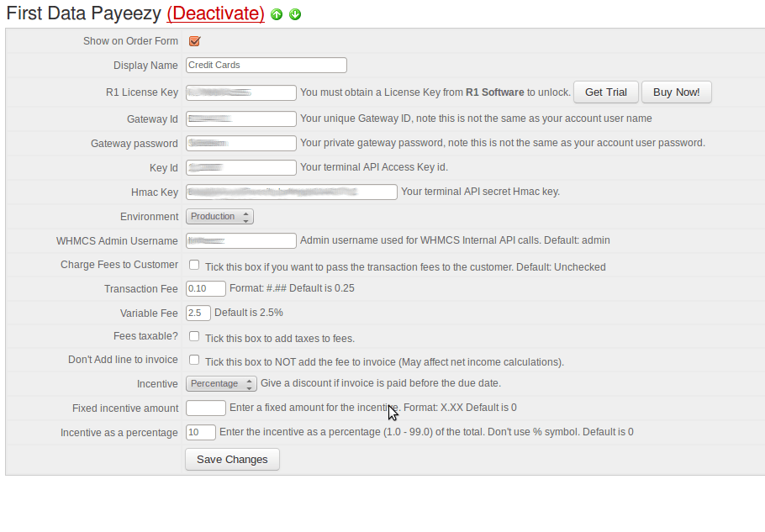Viewport: 765px width, 532px height.
Task: Click the Key Id input field
Action: (241, 167)
